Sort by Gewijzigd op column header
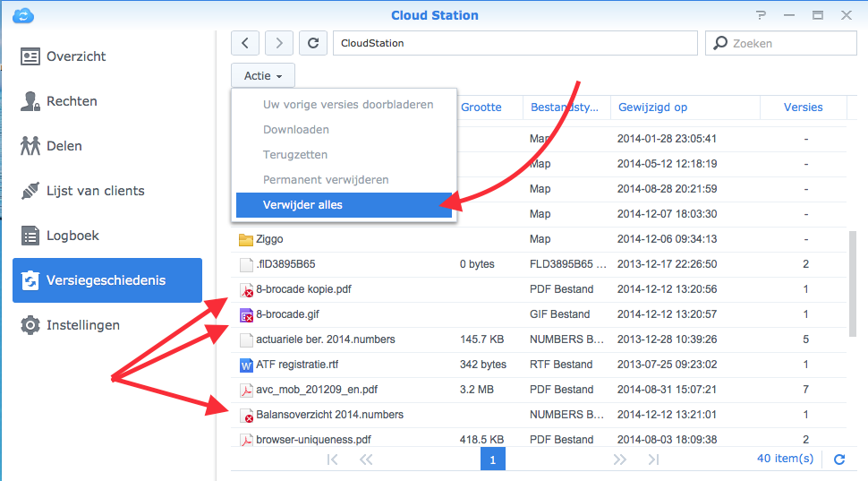This screenshot has width=868, height=481. coord(652,107)
